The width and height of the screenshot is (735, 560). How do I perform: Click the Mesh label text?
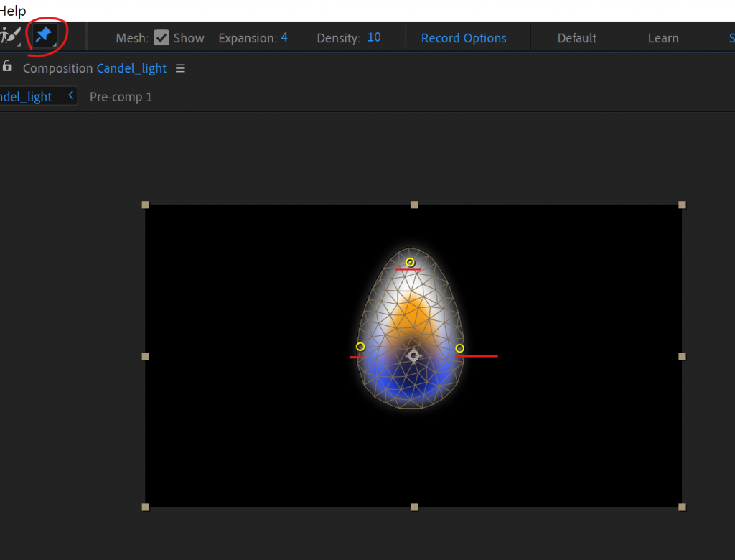pyautogui.click(x=132, y=38)
